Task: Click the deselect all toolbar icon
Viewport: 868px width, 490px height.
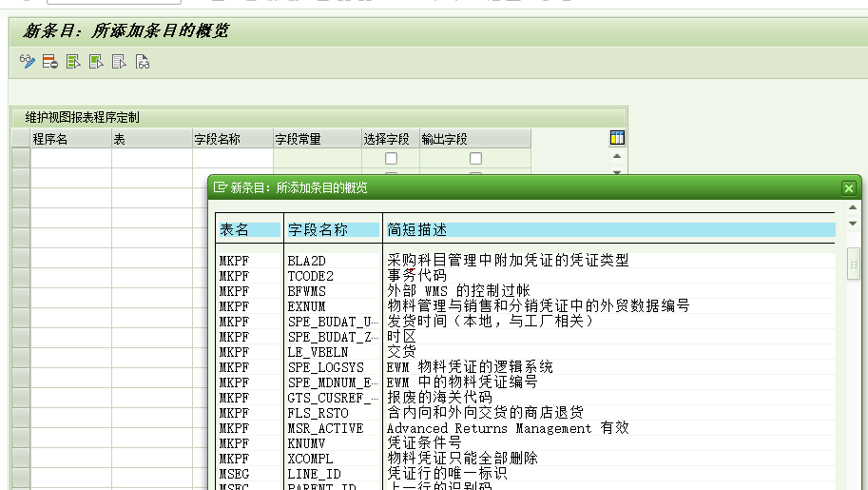Action: pos(119,63)
